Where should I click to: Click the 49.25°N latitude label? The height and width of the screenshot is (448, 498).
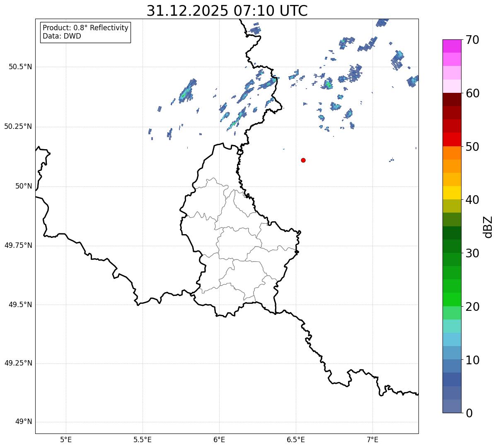tap(18, 363)
